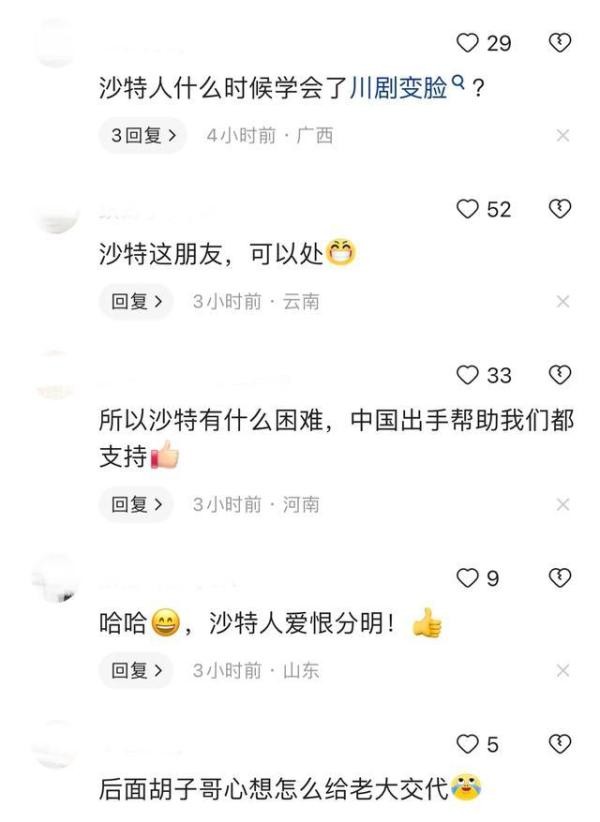Dismiss the 广西 comment with X
The width and height of the screenshot is (600, 822).
pos(563,136)
